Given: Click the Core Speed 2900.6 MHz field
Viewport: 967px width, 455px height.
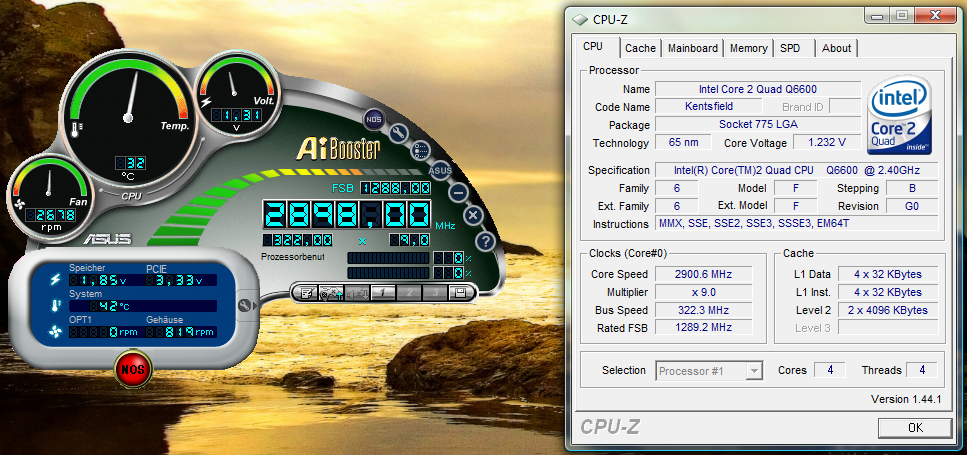Looking at the screenshot, I should pyautogui.click(x=704, y=274).
